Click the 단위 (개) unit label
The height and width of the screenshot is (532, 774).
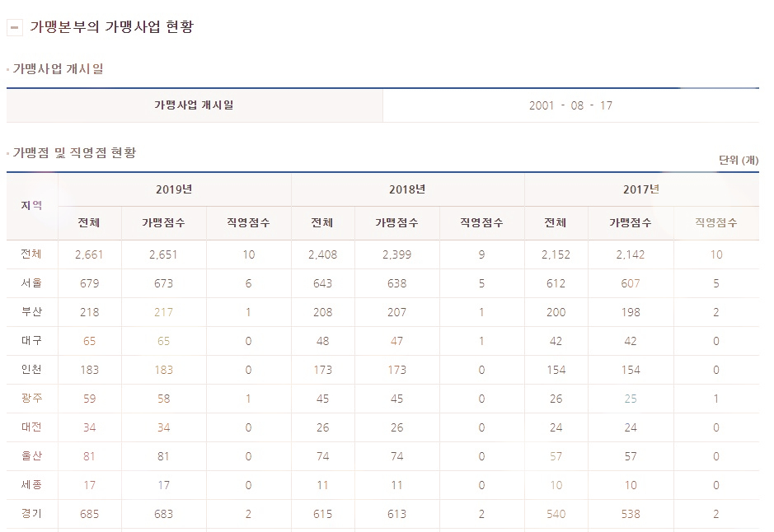[739, 160]
